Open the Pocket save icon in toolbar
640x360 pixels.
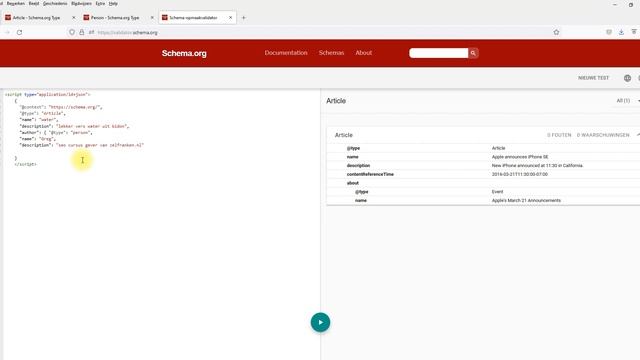pyautogui.click(x=609, y=32)
